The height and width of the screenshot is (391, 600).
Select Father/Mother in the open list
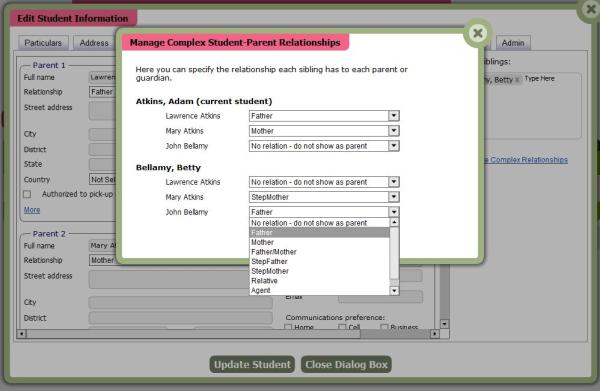click(319, 252)
